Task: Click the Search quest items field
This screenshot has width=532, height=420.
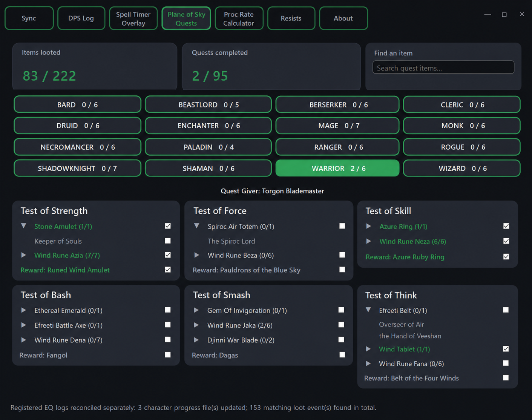Action: (x=443, y=67)
